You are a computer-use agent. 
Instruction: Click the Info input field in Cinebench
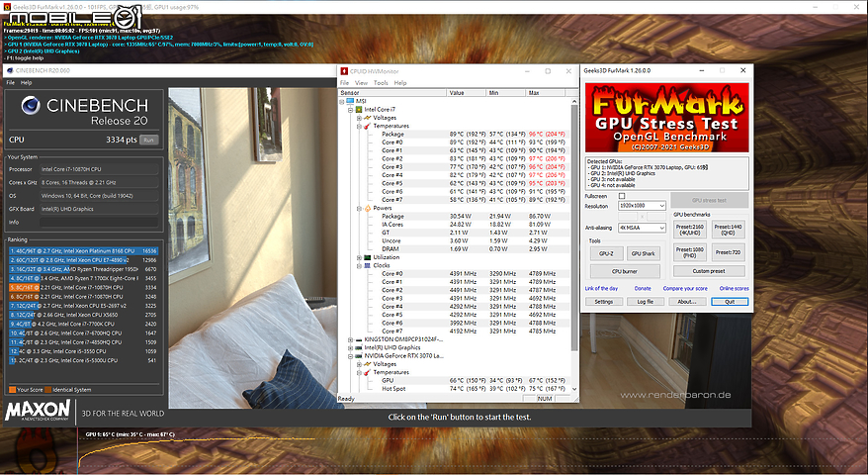click(x=99, y=223)
